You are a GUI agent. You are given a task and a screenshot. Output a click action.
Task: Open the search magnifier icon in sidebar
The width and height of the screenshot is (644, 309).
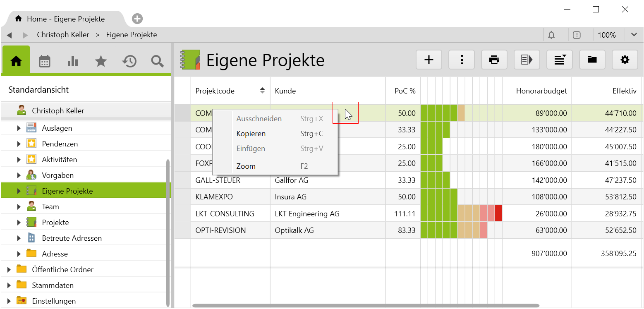click(157, 61)
